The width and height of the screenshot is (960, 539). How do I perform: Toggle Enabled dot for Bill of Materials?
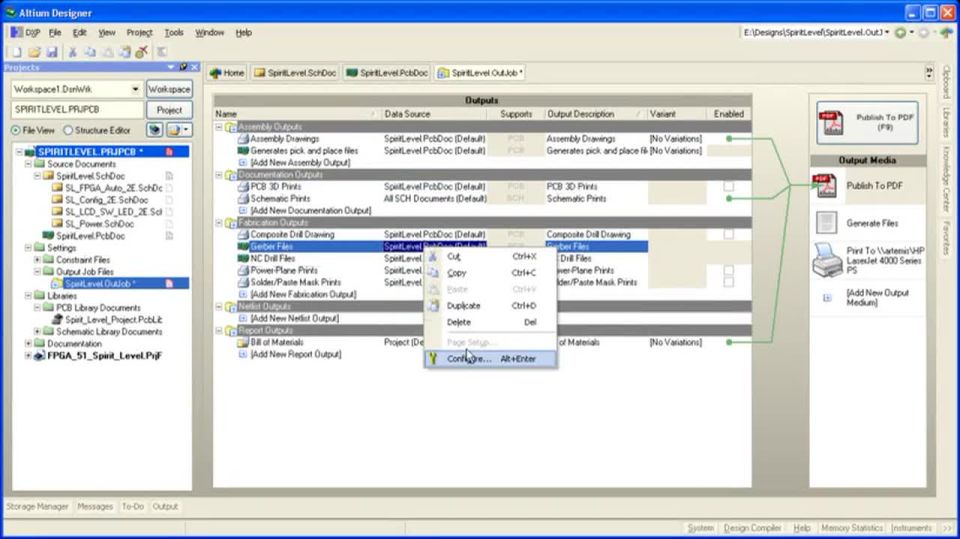(x=729, y=342)
